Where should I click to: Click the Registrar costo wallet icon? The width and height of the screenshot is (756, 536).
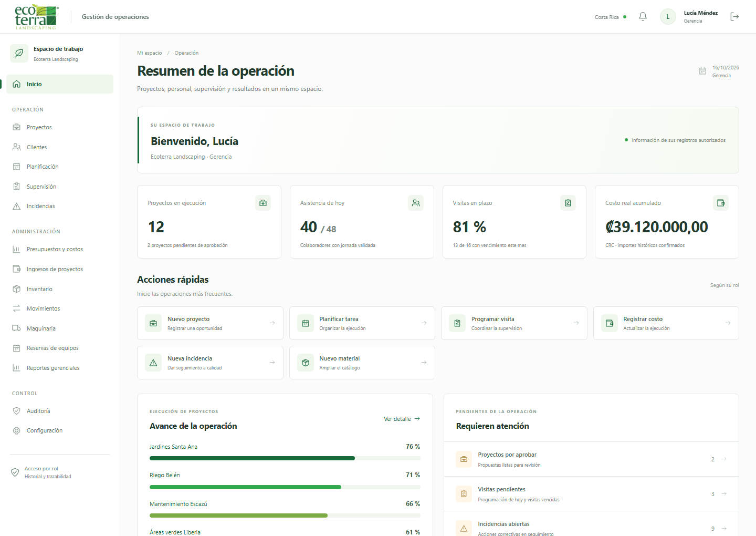pyautogui.click(x=610, y=323)
